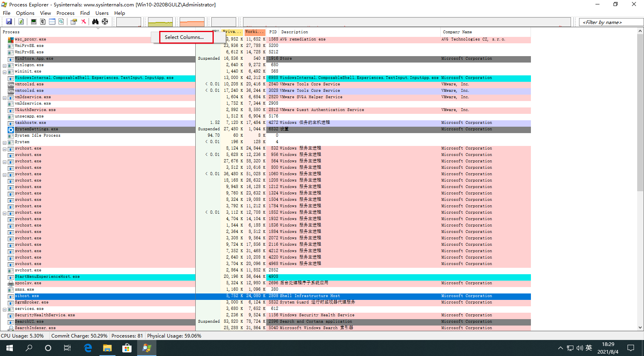Collapse the svchost.exe node with PID 1060
The height and width of the screenshot is (356, 644).
pos(5,174)
